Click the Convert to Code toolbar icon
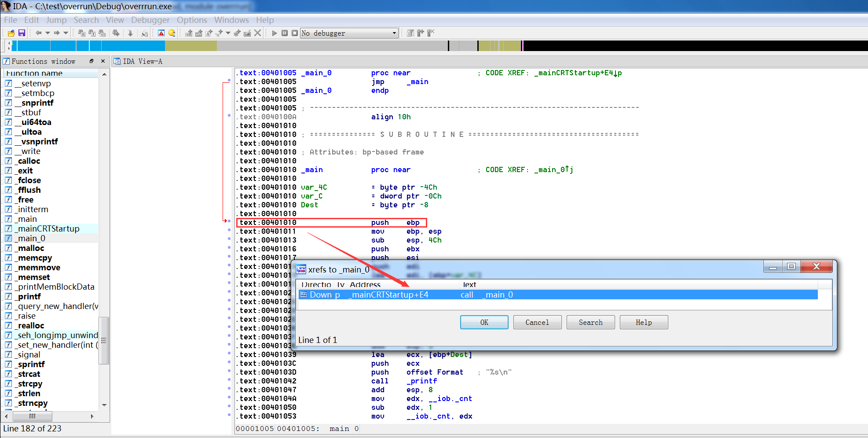Image resolution: width=868 pixels, height=438 pixels. (x=189, y=33)
